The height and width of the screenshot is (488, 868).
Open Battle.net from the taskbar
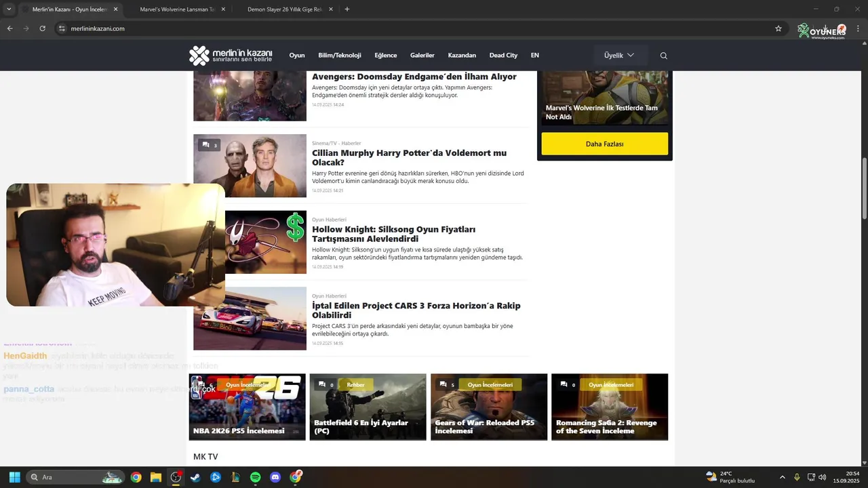tap(216, 477)
